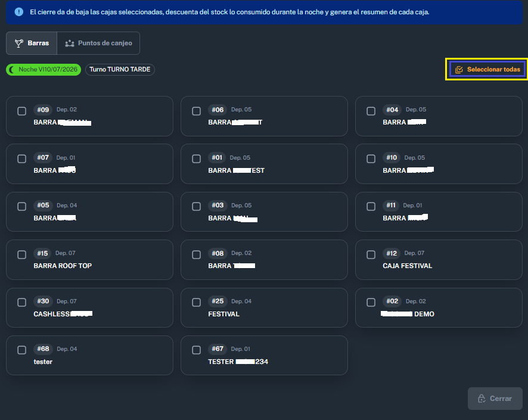Switch to the Barras tab

click(x=32, y=43)
